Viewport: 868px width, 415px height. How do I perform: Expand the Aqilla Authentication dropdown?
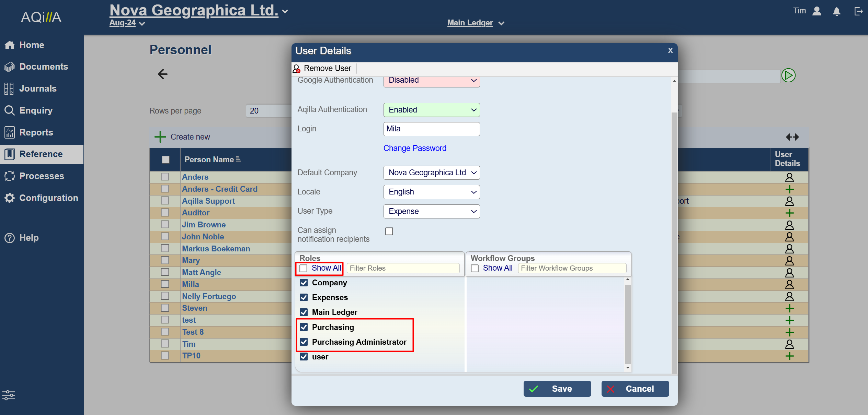[x=431, y=110]
